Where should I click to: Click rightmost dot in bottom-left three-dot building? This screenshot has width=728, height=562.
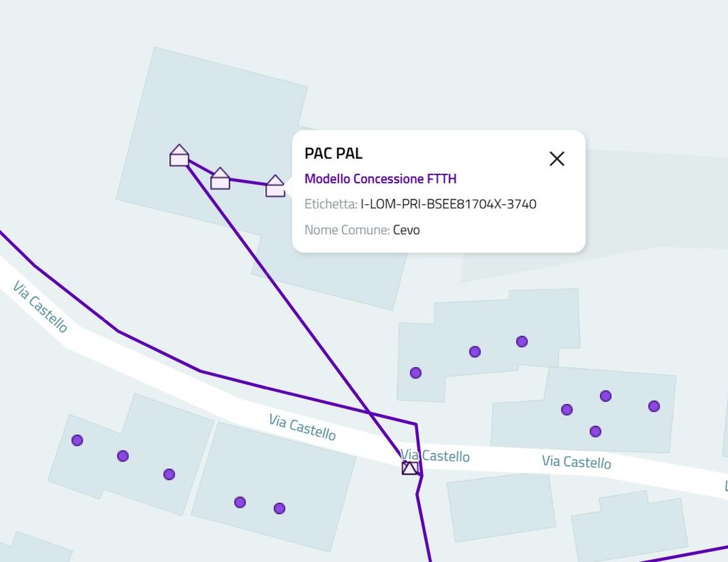[169, 474]
